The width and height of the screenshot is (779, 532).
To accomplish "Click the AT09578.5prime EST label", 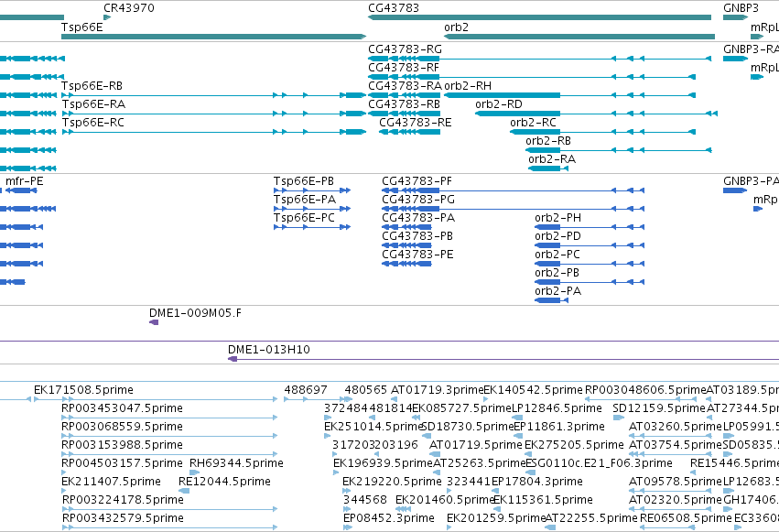I will [x=675, y=483].
